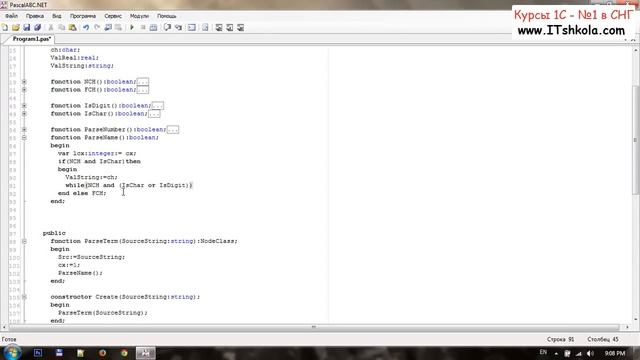Click the folded [...] box after ParseNumber
This screenshot has height=360, width=640.
[x=173, y=130]
